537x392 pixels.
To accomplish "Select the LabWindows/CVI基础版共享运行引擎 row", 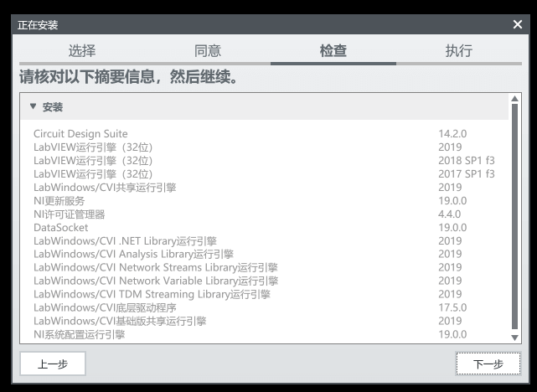I will click(264, 321).
